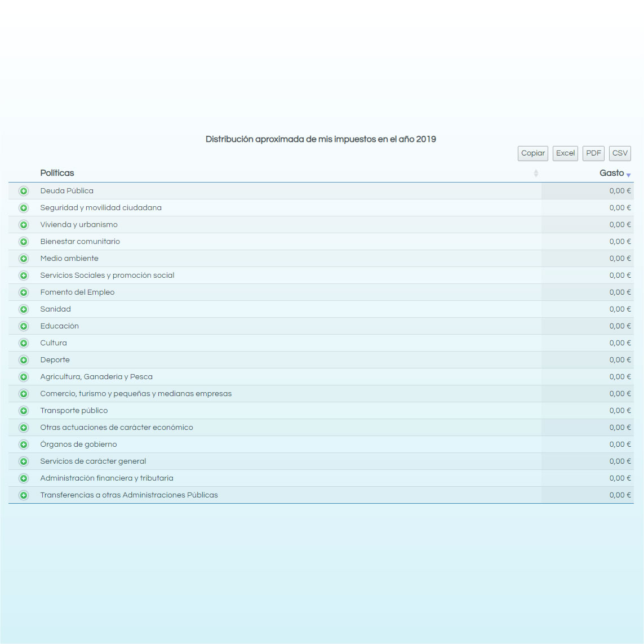Screen dimensions: 644x644
Task: Expand Transferencias a otras Administraciones Públicas
Action: (24, 495)
